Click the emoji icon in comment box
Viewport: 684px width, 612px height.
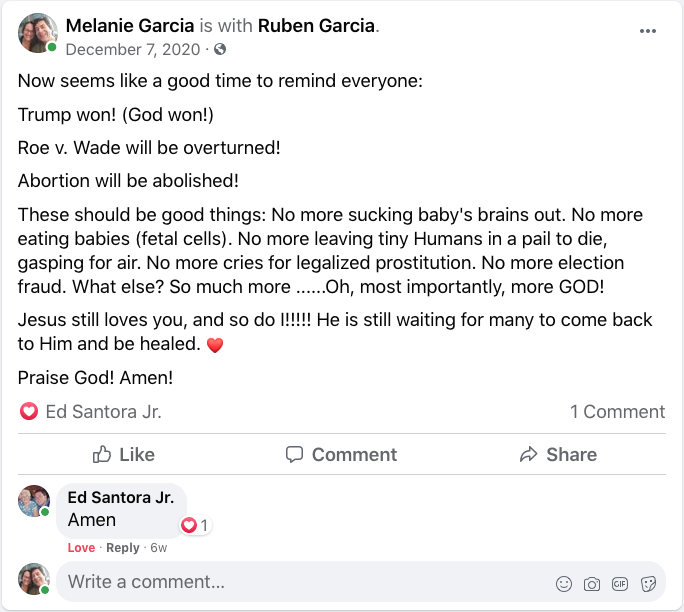click(564, 583)
